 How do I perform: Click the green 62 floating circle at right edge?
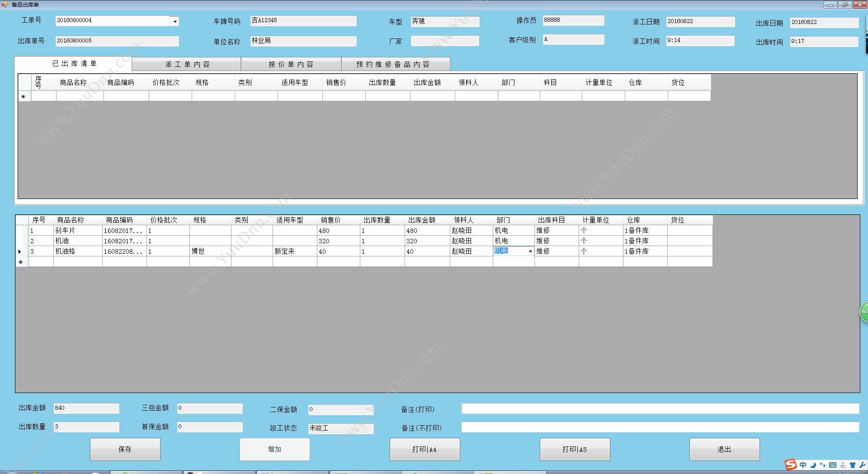coord(864,311)
